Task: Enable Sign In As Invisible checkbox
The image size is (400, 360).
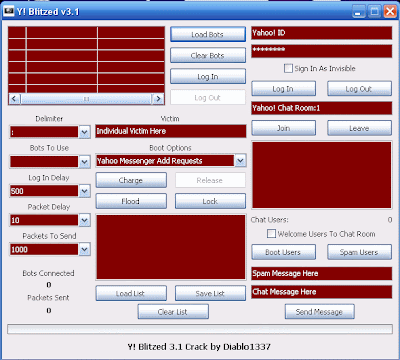Action: click(x=288, y=68)
